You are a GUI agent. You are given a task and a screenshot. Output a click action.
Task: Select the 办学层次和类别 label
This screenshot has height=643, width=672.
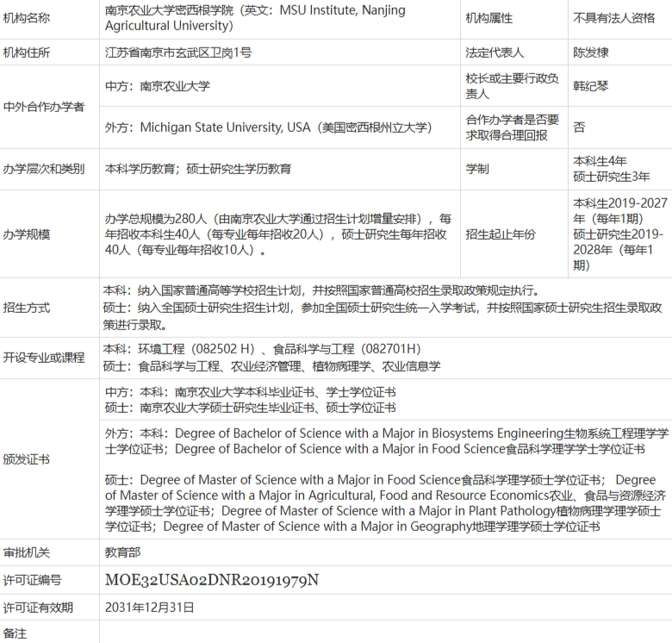tap(44, 169)
